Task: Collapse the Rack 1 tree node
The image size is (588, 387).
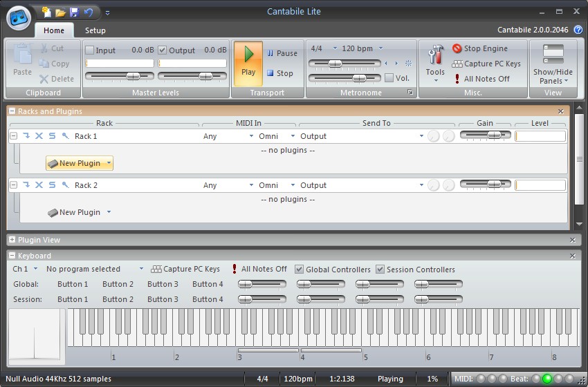Action: pos(14,136)
